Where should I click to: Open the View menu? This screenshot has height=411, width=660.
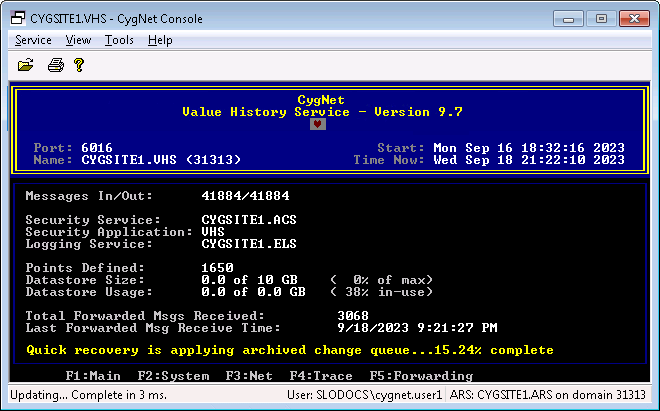point(78,40)
